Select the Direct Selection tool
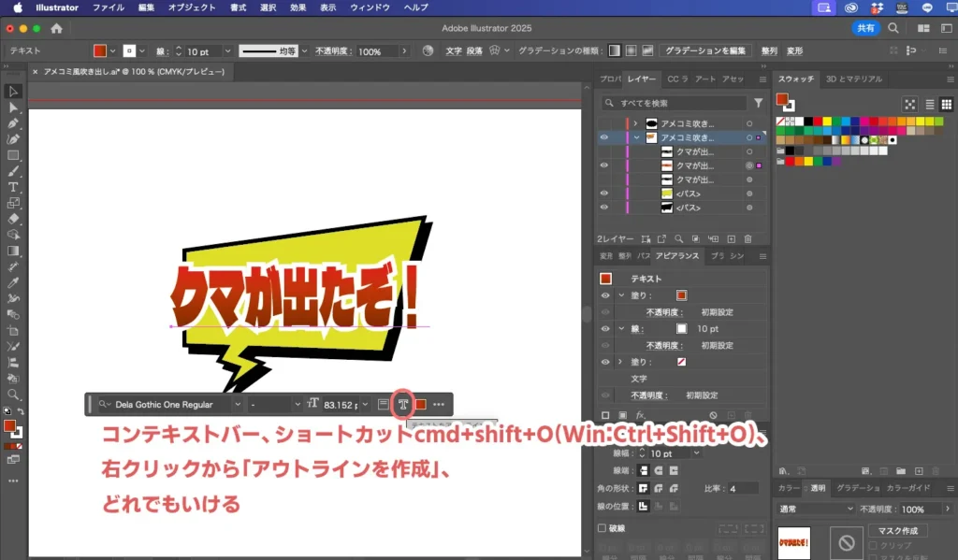958x560 pixels. click(13, 108)
